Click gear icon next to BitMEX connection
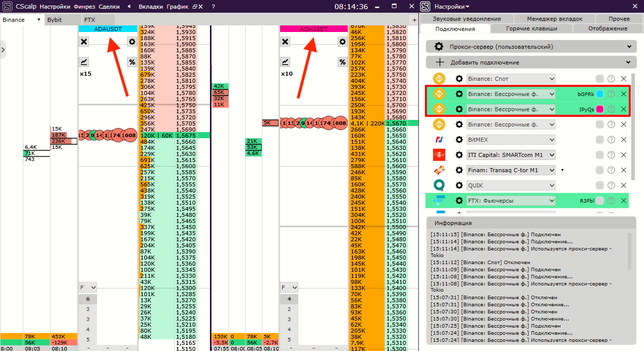 (x=459, y=140)
